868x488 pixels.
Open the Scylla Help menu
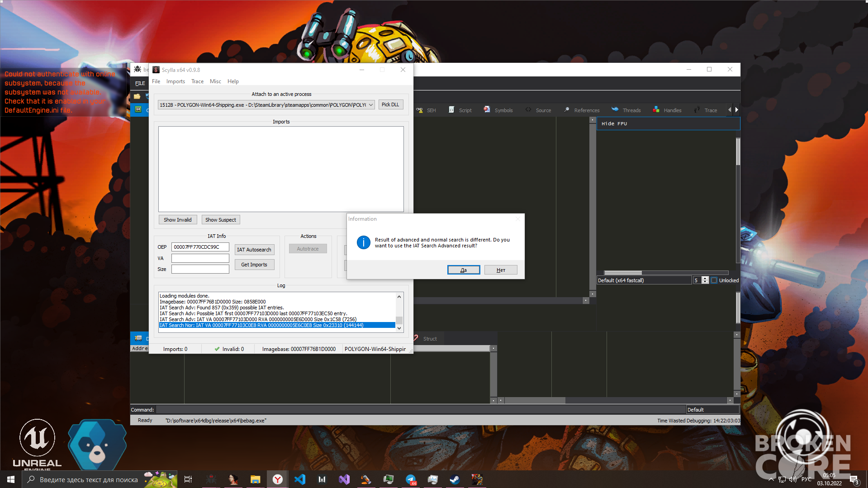[233, 81]
